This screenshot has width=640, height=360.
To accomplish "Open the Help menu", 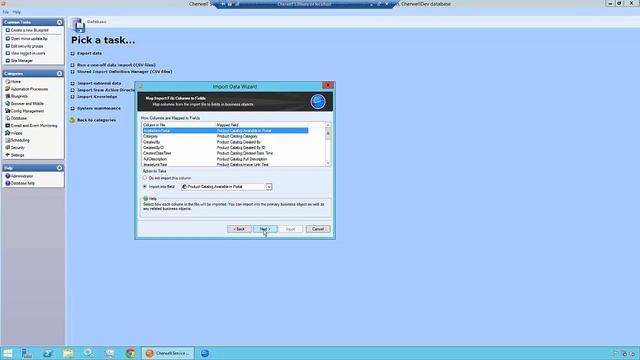I will (x=16, y=12).
